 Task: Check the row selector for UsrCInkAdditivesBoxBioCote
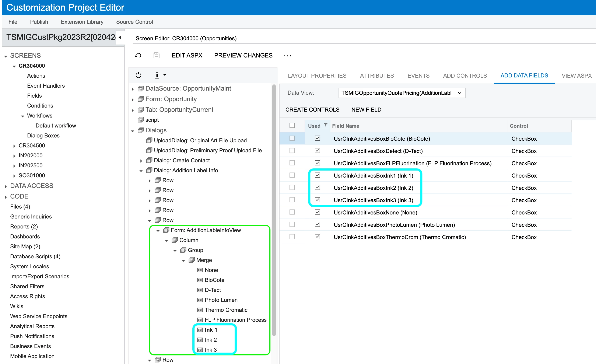(292, 138)
